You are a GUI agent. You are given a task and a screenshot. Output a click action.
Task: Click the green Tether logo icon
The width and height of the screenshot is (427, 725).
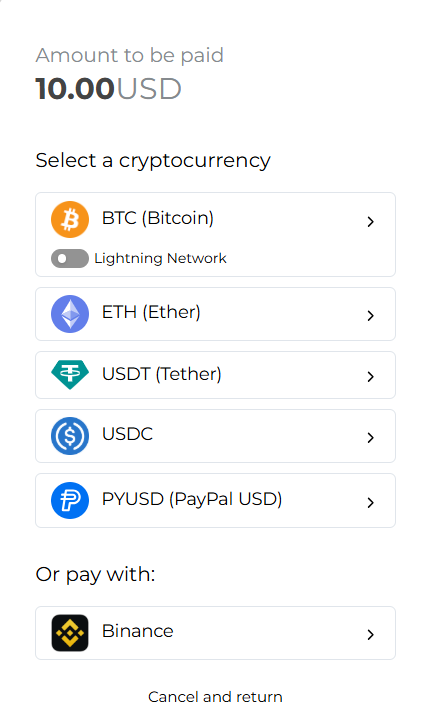click(x=70, y=375)
